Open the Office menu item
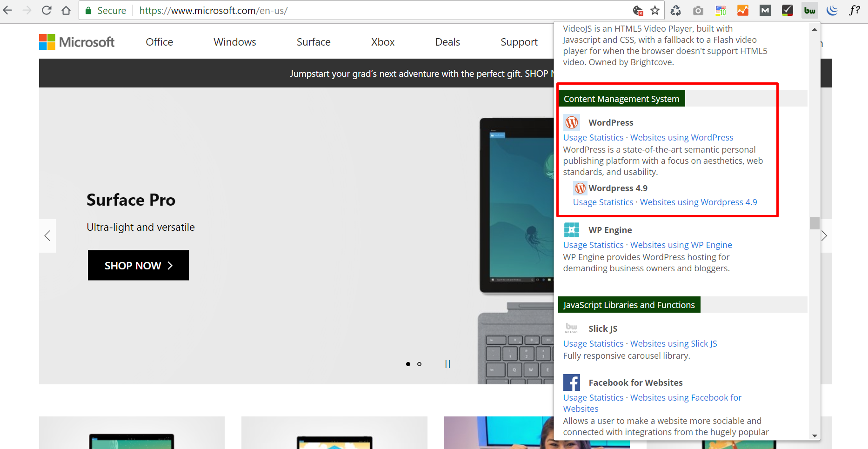 [160, 42]
